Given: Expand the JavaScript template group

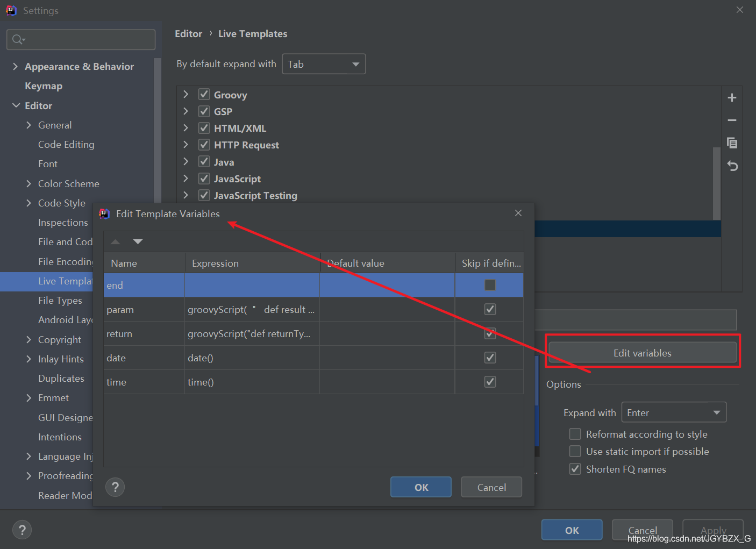Looking at the screenshot, I should click(186, 178).
